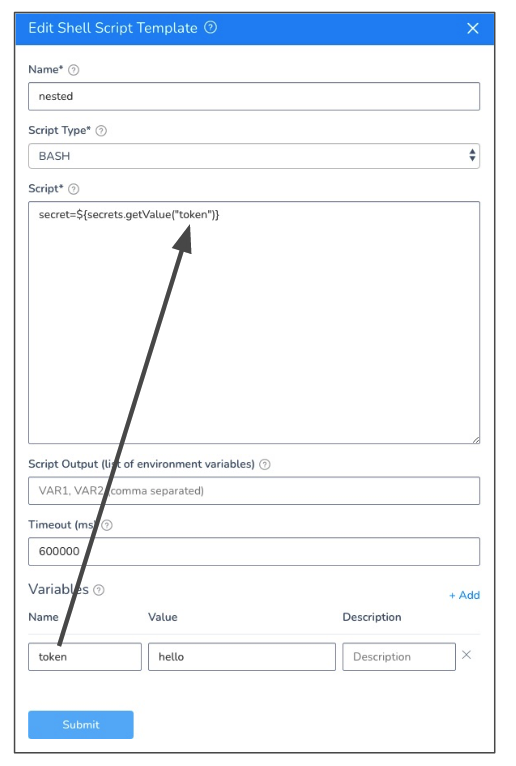Click the Script Output variables field

click(x=254, y=491)
